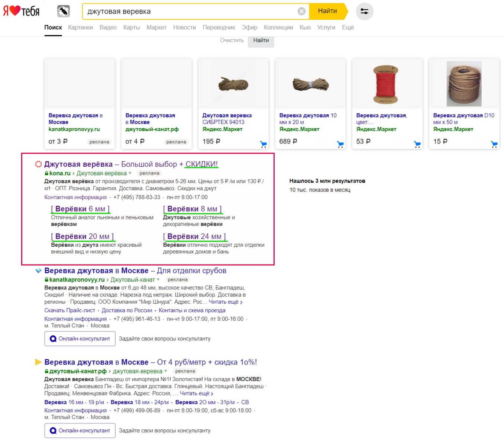Open the СВ link in the third ad
The height and width of the screenshot is (442, 504).
click(x=245, y=402)
